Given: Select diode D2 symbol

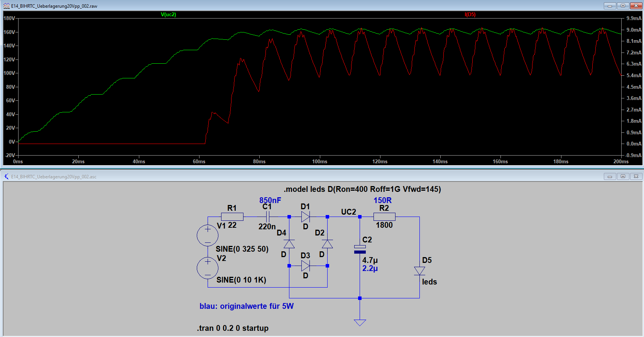Looking at the screenshot, I should pos(327,244).
